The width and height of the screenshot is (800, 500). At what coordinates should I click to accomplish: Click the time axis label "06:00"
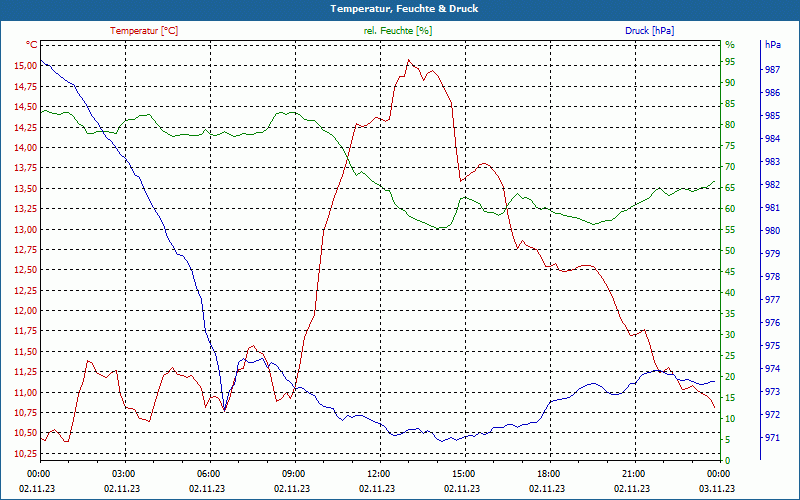pyautogui.click(x=209, y=473)
